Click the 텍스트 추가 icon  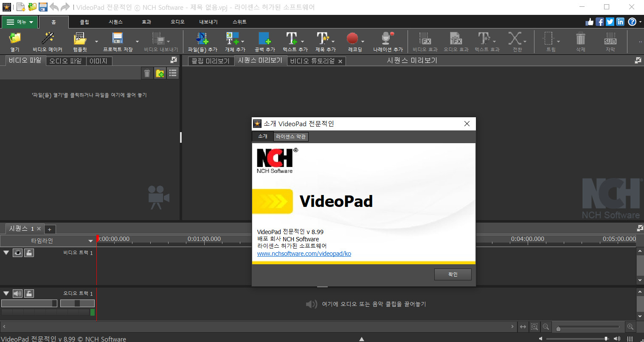click(x=292, y=39)
